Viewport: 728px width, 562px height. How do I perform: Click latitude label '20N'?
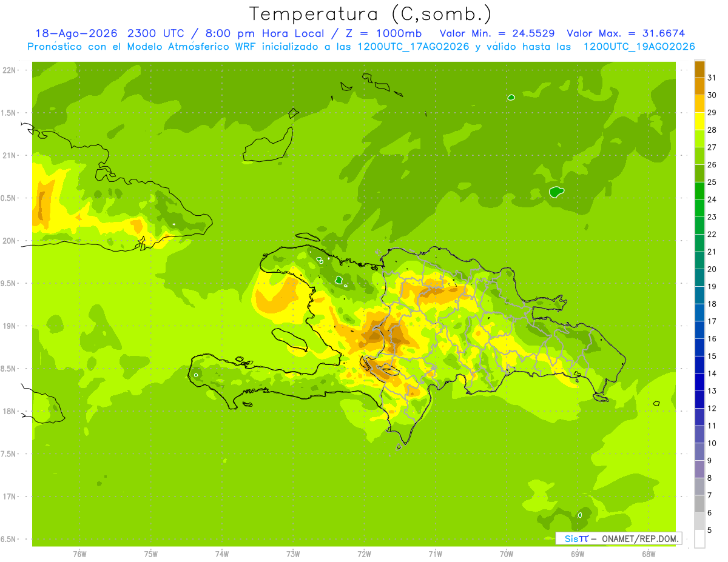click(x=10, y=241)
